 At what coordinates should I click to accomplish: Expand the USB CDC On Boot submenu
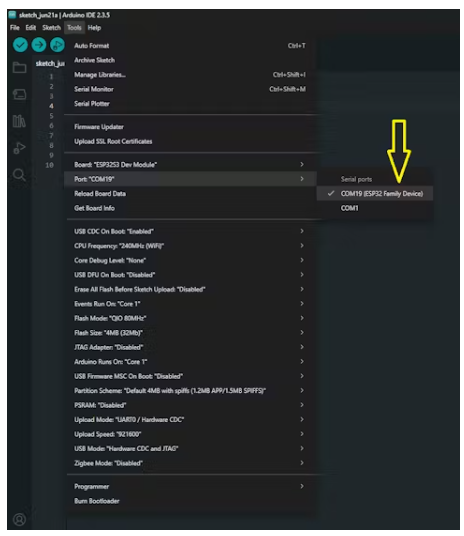point(190,231)
